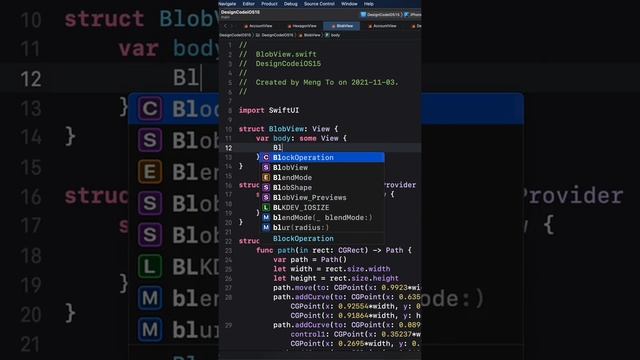The width and height of the screenshot is (640, 360).
Task: Open the Editor menu
Action: tap(249, 4)
